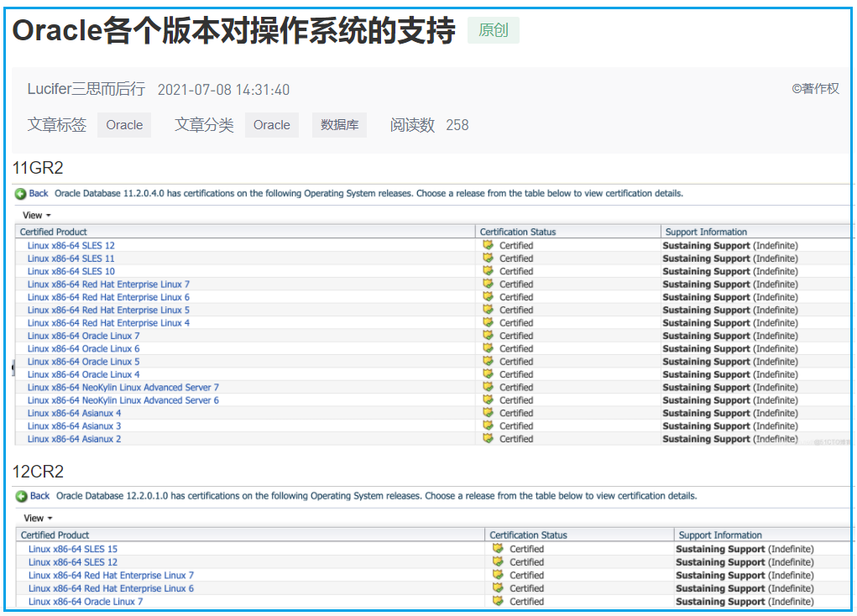This screenshot has height=616, width=857.
Task: Open Linux x86-64 SLES 10 link
Action: [71, 271]
